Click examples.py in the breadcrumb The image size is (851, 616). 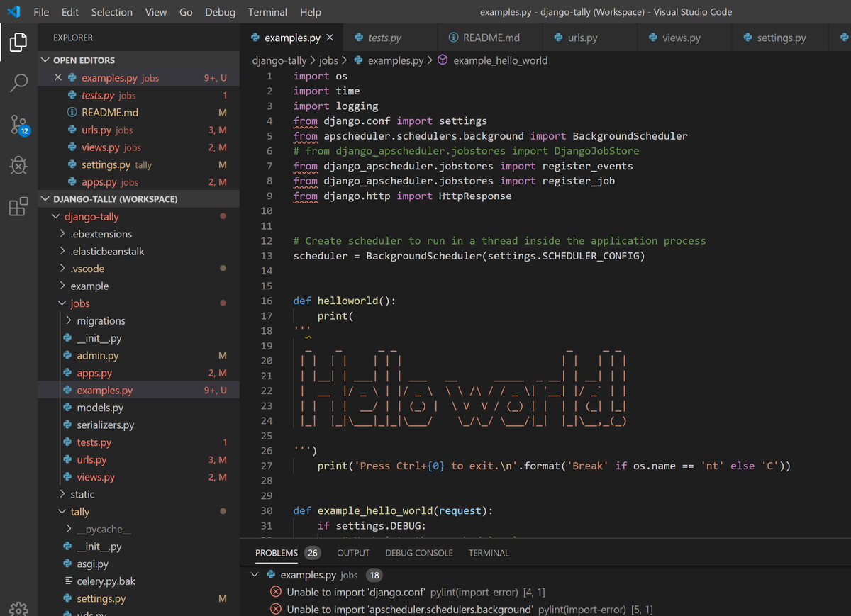(395, 60)
